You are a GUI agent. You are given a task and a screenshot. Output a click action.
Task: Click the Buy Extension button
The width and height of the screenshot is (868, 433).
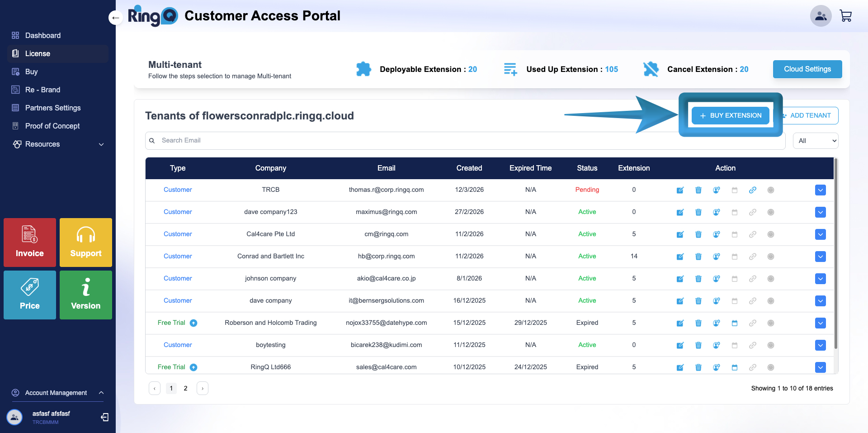(x=730, y=115)
